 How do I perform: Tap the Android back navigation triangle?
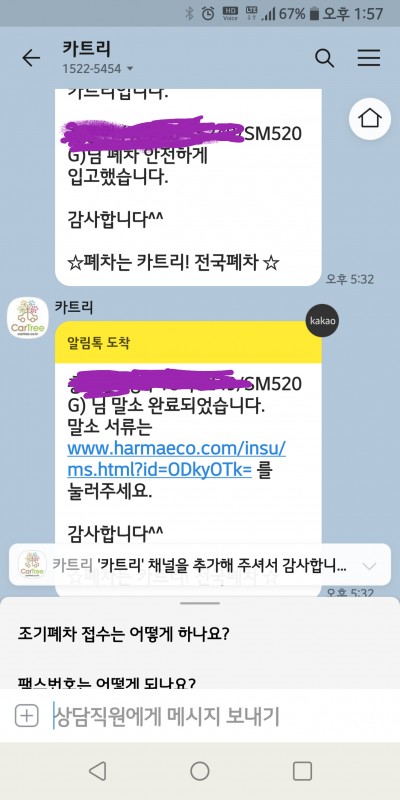(97, 771)
